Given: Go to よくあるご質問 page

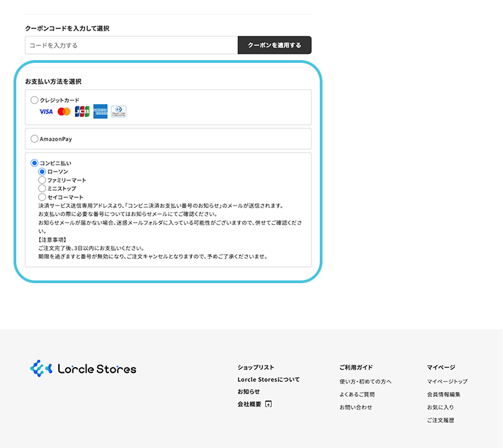Looking at the screenshot, I should 357,395.
